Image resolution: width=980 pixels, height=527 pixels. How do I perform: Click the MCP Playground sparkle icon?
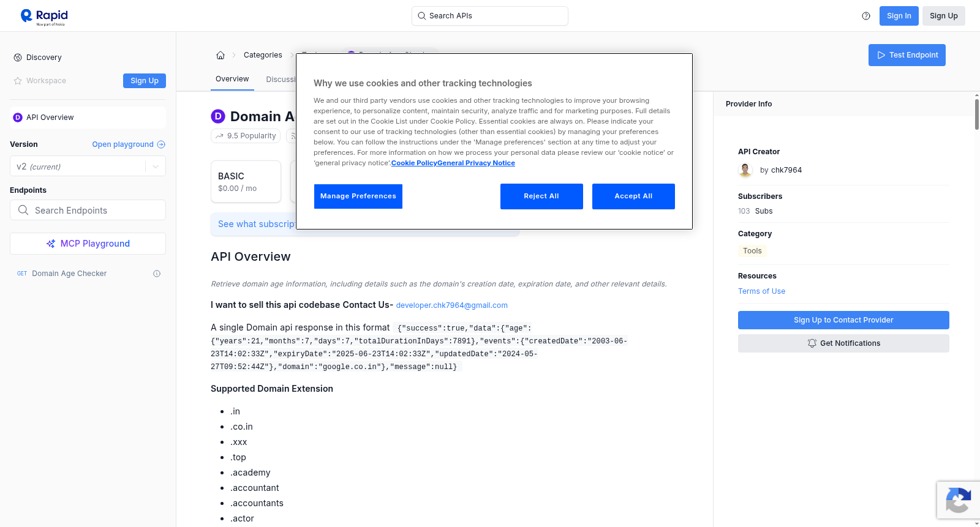(51, 244)
